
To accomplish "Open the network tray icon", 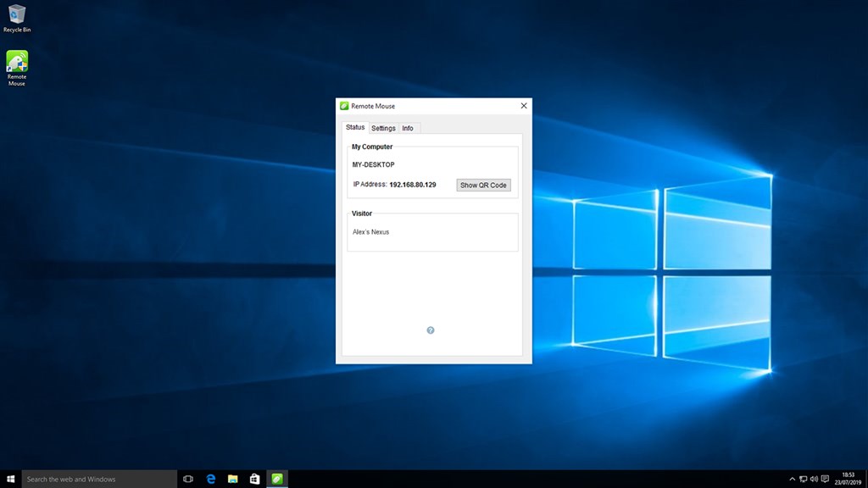I will [804, 480].
